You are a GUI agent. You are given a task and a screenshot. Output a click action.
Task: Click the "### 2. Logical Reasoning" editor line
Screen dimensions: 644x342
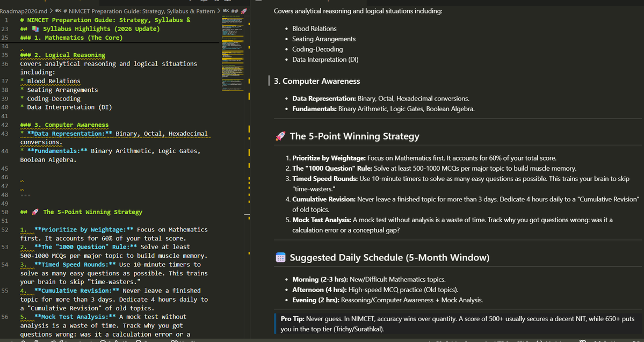point(62,55)
